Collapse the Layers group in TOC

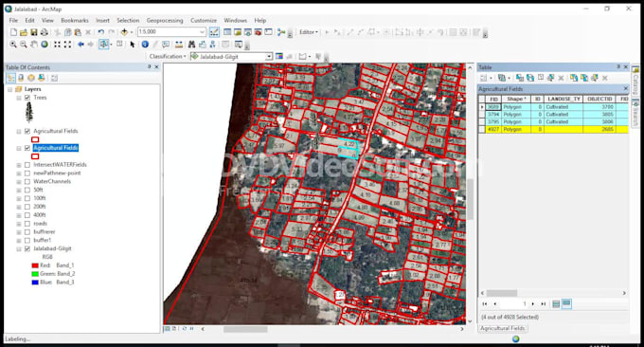point(9,89)
